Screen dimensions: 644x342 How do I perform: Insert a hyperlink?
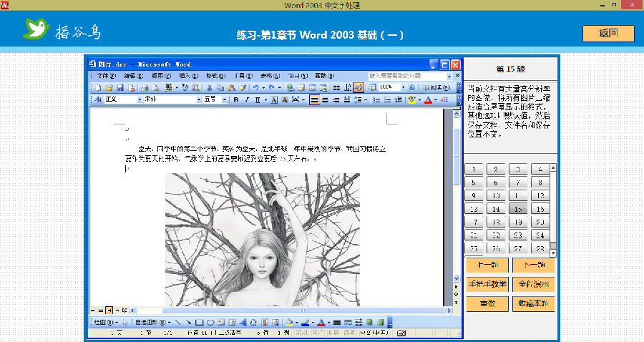click(x=291, y=88)
